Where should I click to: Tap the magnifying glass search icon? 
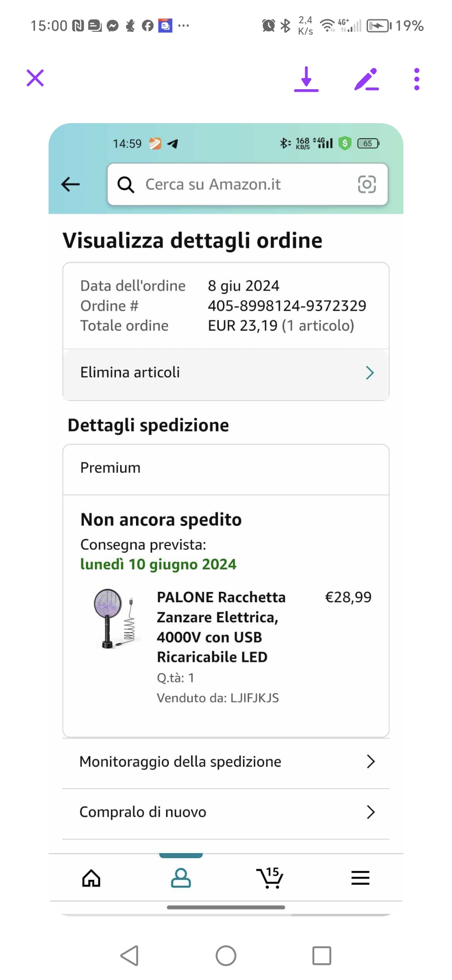126,184
